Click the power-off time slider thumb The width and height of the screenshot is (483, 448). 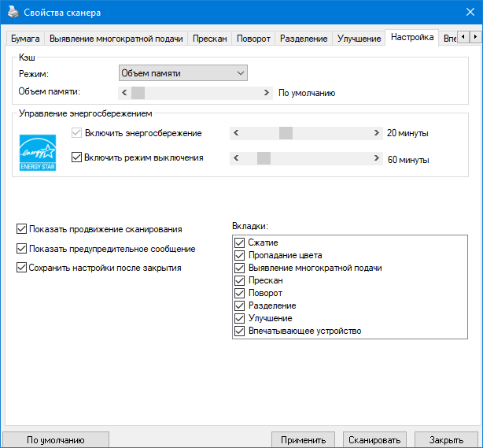coord(264,158)
